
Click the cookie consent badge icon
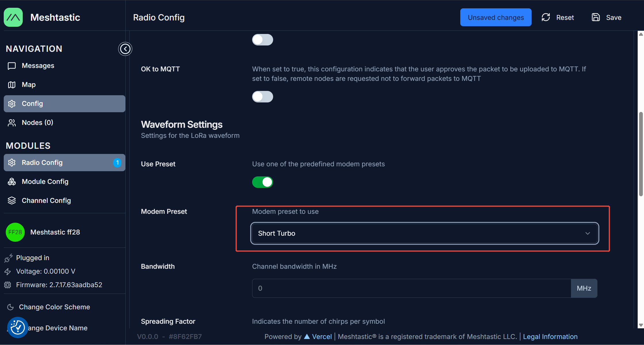click(18, 327)
